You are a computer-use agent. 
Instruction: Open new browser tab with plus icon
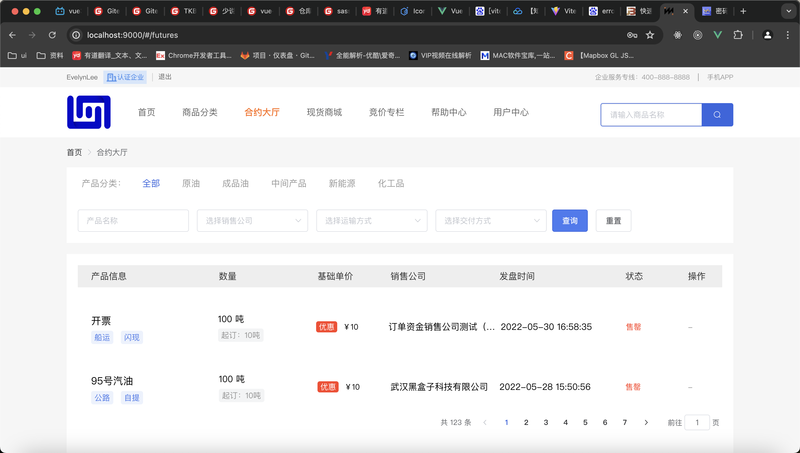click(x=743, y=11)
